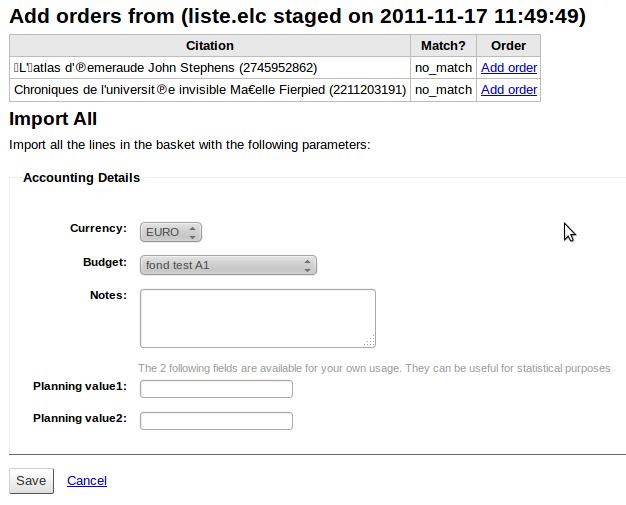Screen dimensions: 626x505
Task: Click the Match? column header
Action: pyautogui.click(x=443, y=46)
